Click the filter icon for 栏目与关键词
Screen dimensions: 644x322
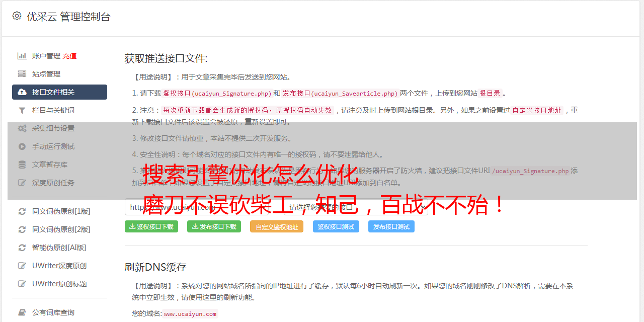pos(22,110)
